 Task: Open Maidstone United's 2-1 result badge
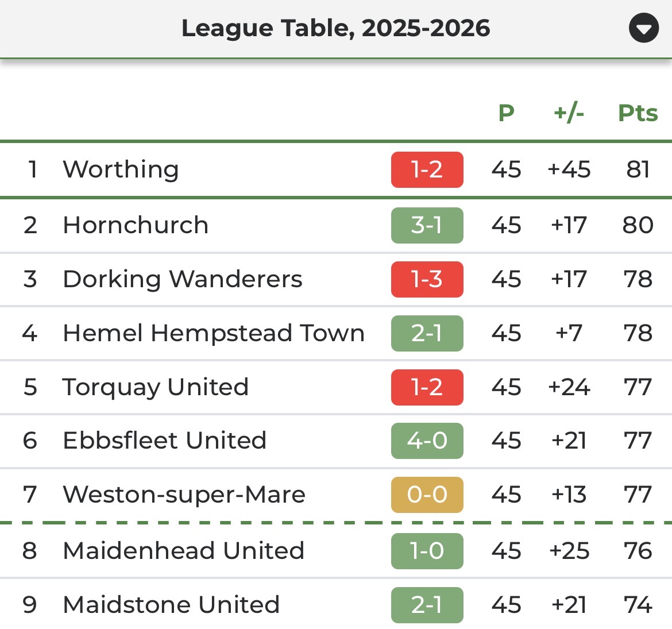[427, 605]
